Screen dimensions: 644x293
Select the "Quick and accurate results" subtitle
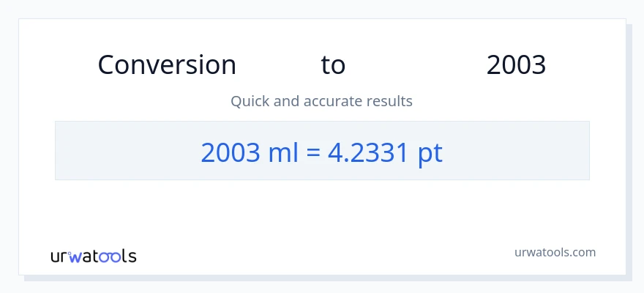pos(321,101)
